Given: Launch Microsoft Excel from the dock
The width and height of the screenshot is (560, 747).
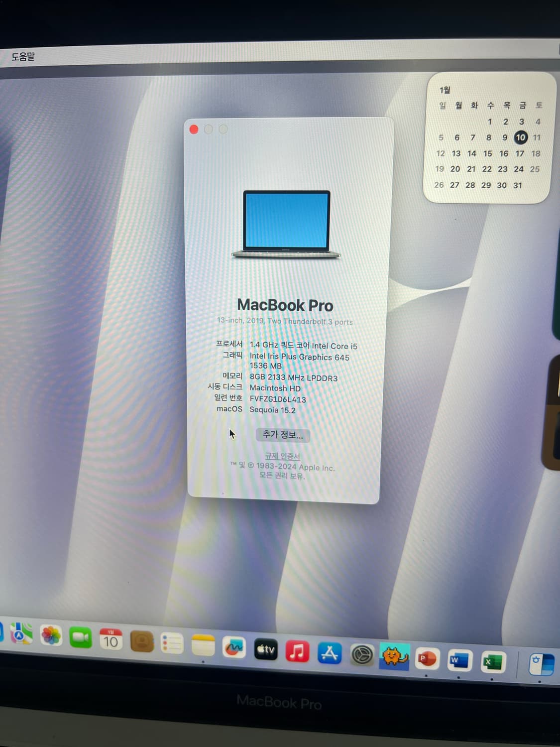Looking at the screenshot, I should [x=492, y=663].
